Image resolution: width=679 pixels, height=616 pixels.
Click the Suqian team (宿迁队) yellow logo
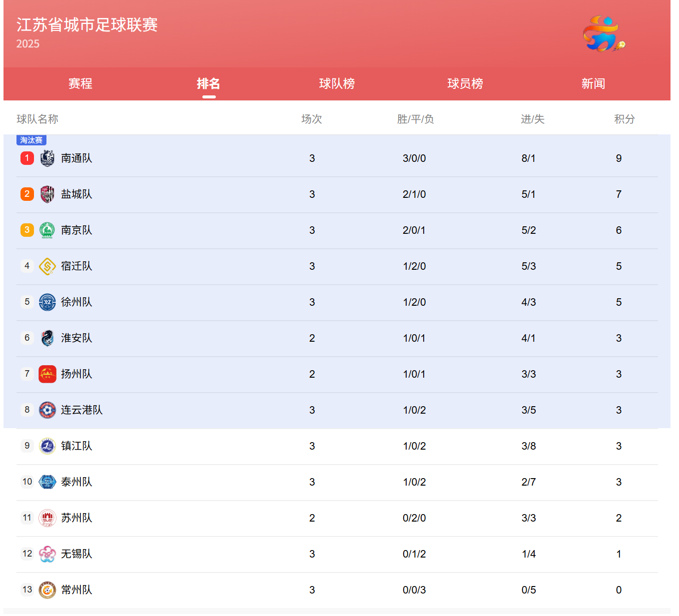click(x=47, y=266)
